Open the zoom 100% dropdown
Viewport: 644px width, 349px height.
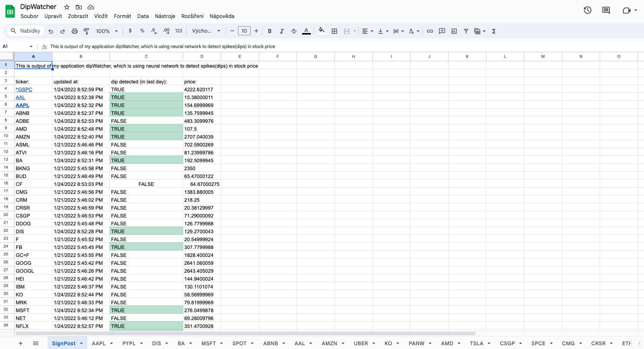(x=107, y=31)
